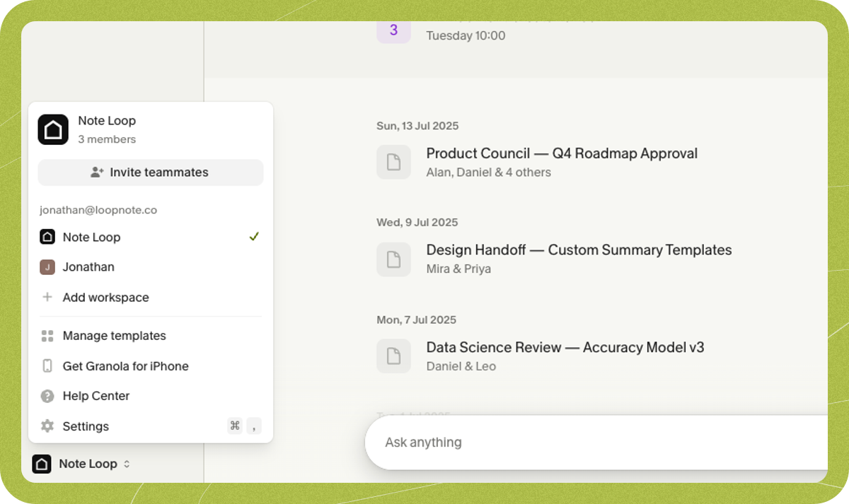Click the document icon for Data Science Review
849x504 pixels.
coord(393,356)
